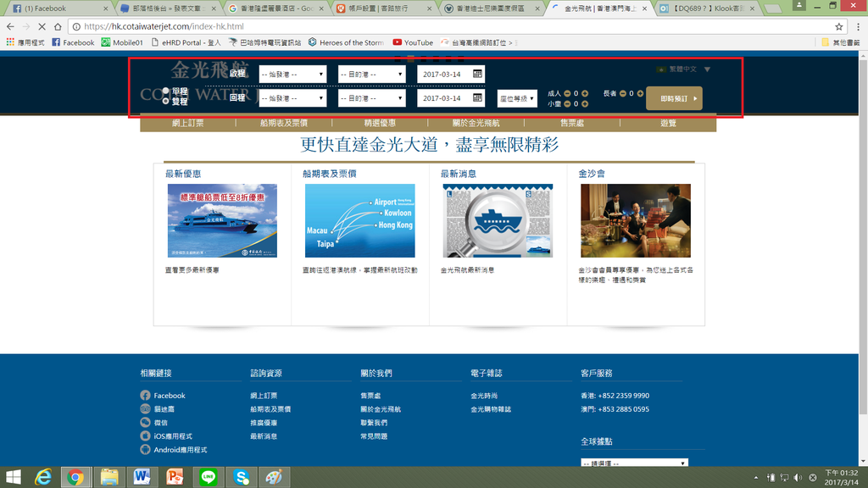The image size is (868, 488).
Task: Increase adult (成人) passenger count
Action: pos(585,93)
